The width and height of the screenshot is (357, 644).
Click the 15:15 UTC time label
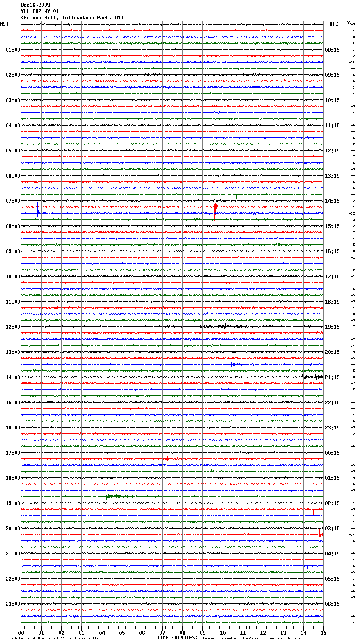tap(332, 226)
